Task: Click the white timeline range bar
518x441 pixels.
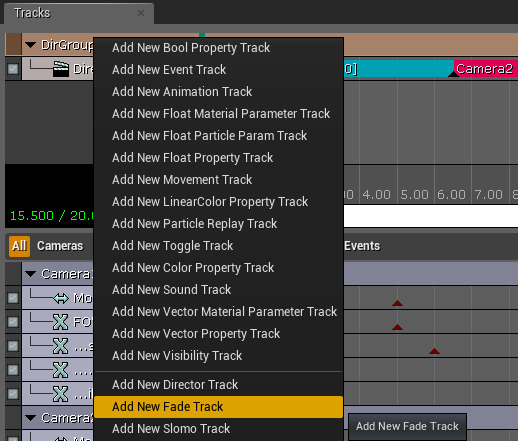Action: (431, 216)
